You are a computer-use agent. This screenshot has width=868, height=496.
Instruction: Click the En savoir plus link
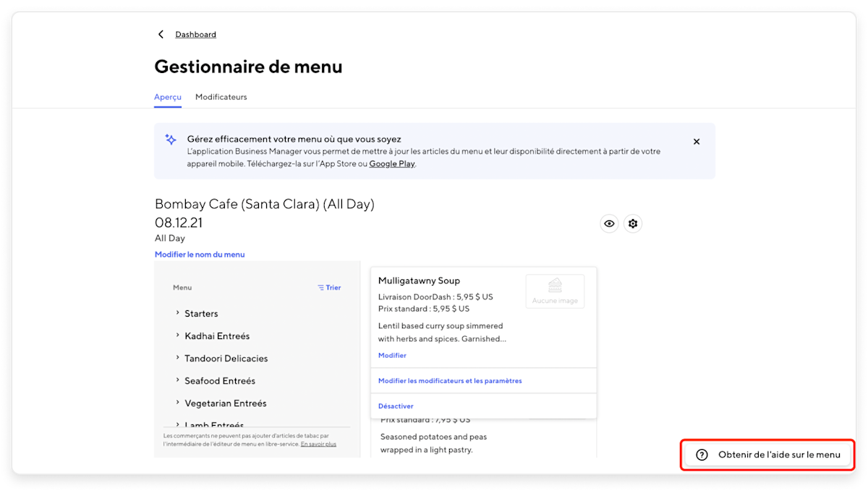tap(318, 444)
